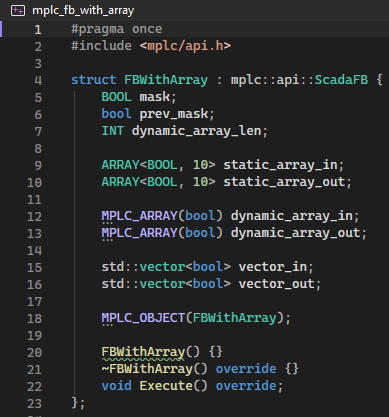Viewport: 389px width, 417px height.
Task: Click the underlined 'FBWithArray' constructor on line 20
Action: [x=143, y=352]
